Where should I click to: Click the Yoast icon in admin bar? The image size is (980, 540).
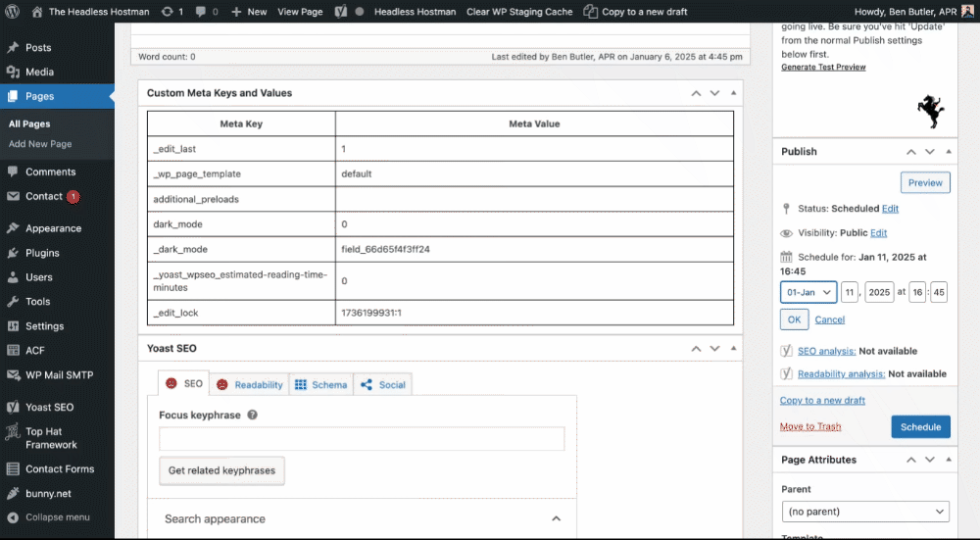coord(341,12)
